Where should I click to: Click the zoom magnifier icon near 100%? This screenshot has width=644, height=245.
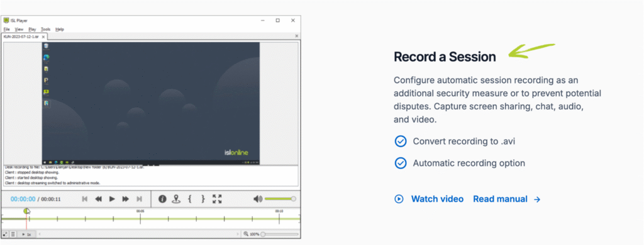(246, 234)
